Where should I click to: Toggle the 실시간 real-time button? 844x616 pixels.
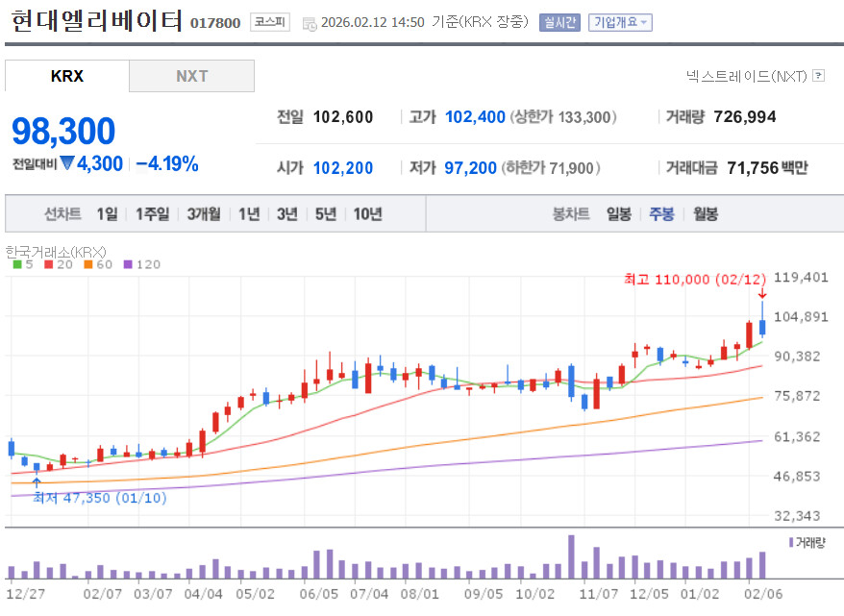click(x=559, y=23)
